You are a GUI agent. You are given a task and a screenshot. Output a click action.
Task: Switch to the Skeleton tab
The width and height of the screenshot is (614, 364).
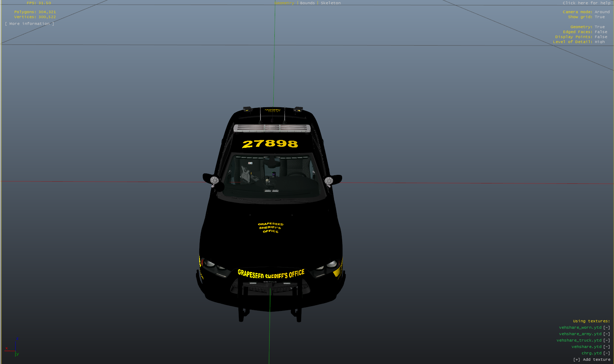click(x=330, y=3)
